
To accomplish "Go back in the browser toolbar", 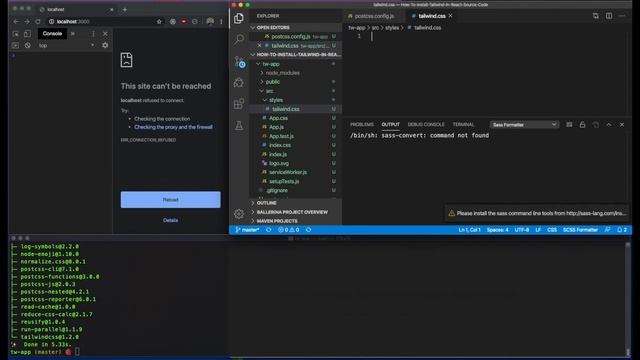I will tap(16, 22).
